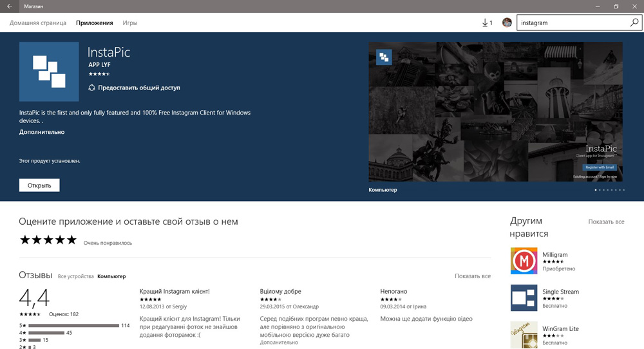
Task: Switch to the Игры tab
Action: click(130, 23)
